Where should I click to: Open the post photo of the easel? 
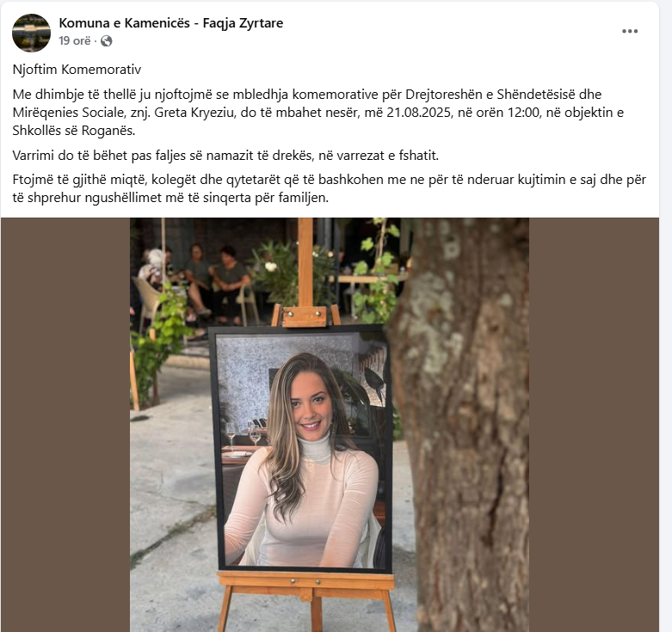click(330, 425)
